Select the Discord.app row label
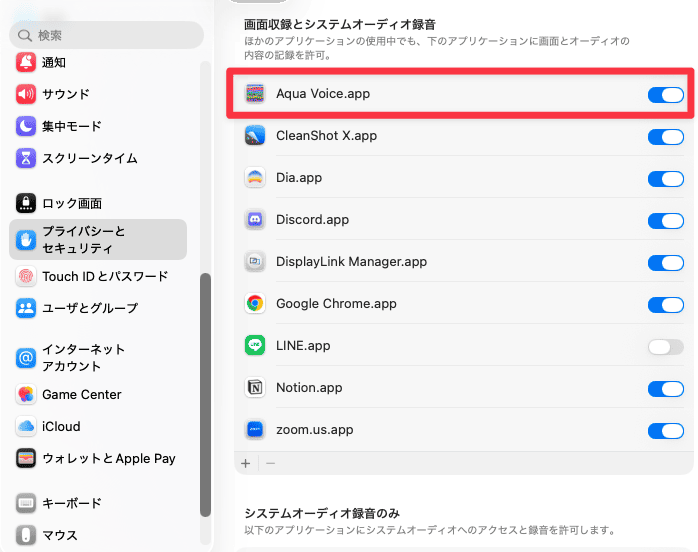The height and width of the screenshot is (552, 698). coord(312,219)
